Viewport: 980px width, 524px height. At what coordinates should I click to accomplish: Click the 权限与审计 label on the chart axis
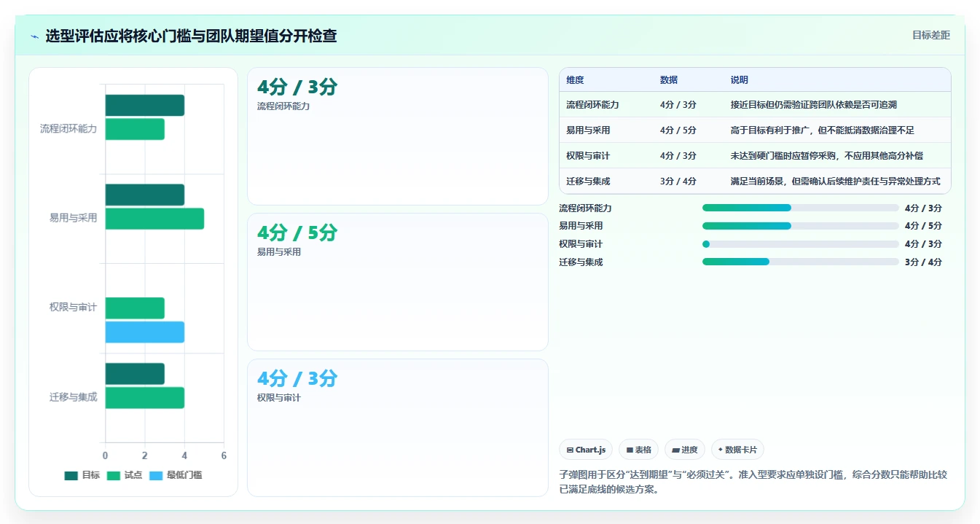(x=73, y=308)
